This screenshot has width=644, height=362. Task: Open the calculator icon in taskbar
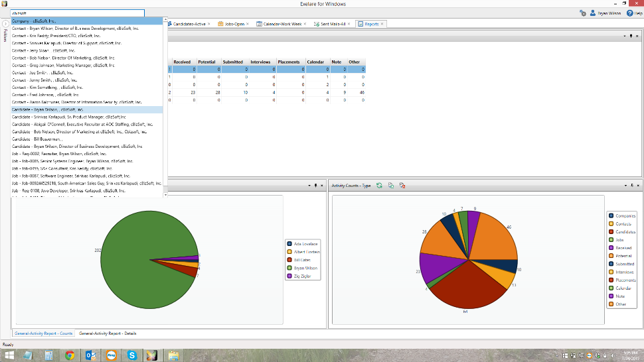coord(48,355)
